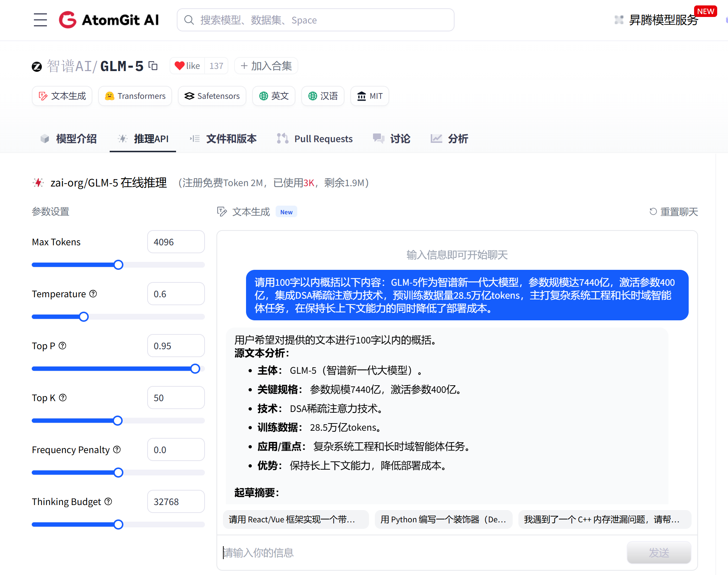Viewport: 728px width, 575px height.
Task: Click the 发送 send button
Action: [659, 552]
